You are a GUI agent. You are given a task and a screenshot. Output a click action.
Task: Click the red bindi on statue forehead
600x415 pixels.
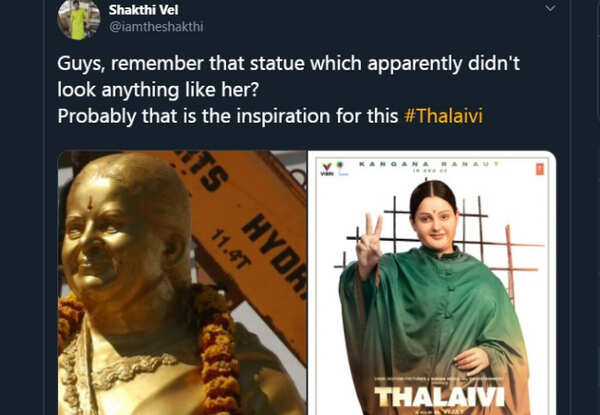click(x=90, y=203)
